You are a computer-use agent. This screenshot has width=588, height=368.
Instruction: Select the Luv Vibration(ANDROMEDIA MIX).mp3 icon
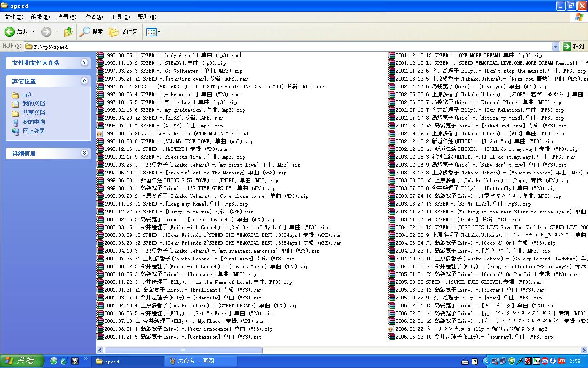pyautogui.click(x=100, y=133)
